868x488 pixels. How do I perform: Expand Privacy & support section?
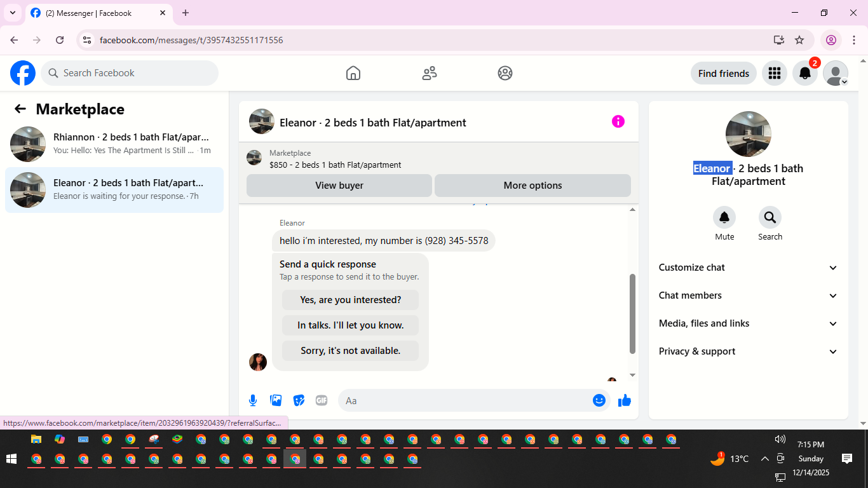(x=749, y=351)
